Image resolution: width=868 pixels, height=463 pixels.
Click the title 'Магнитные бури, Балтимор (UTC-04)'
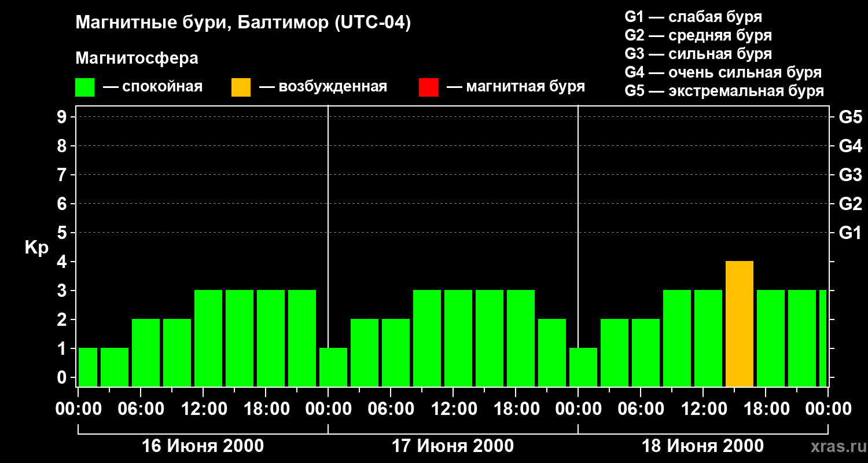243,24
